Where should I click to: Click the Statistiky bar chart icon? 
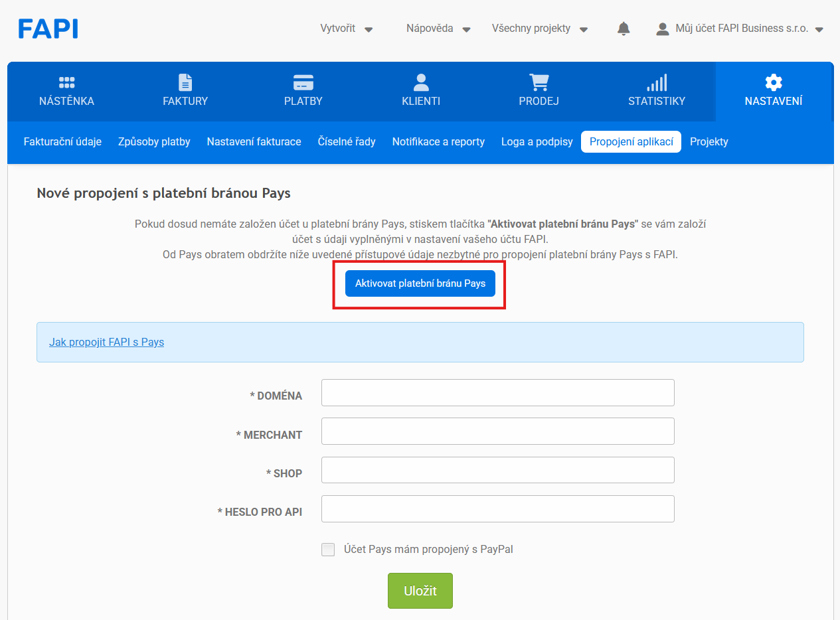[657, 82]
